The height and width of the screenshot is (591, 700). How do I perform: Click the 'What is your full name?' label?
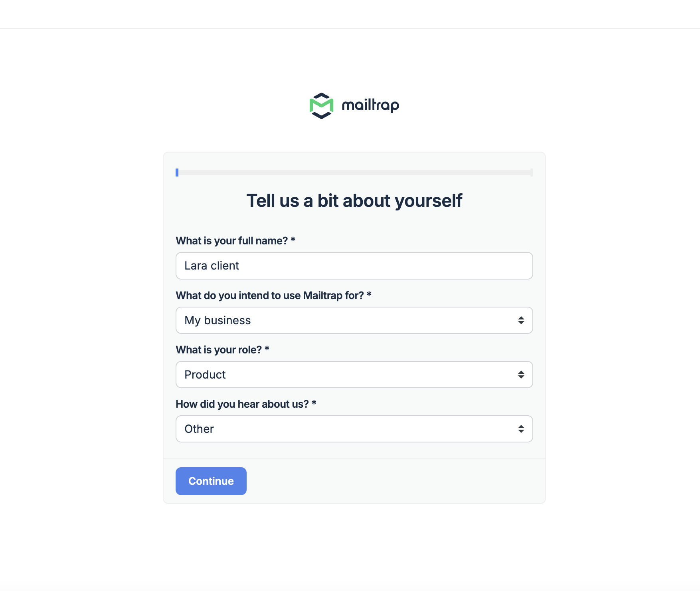pos(231,241)
